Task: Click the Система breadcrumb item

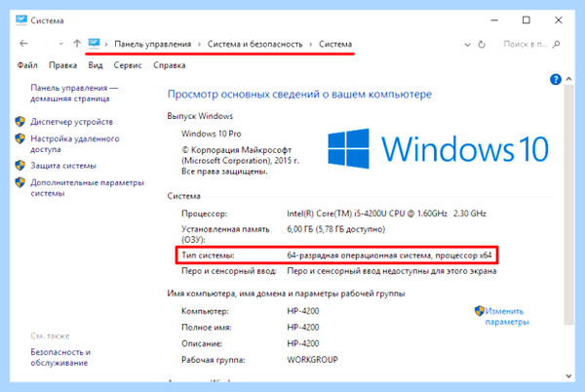Action: 335,44
